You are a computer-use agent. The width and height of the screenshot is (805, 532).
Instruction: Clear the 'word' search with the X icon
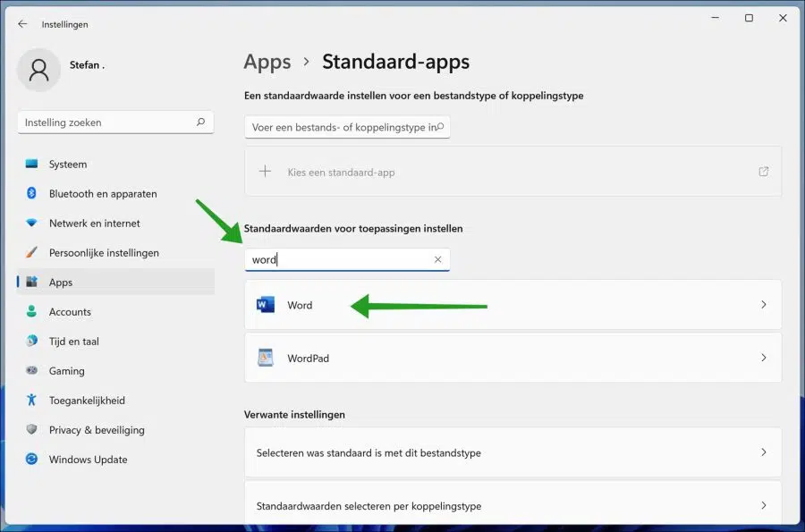pos(438,259)
